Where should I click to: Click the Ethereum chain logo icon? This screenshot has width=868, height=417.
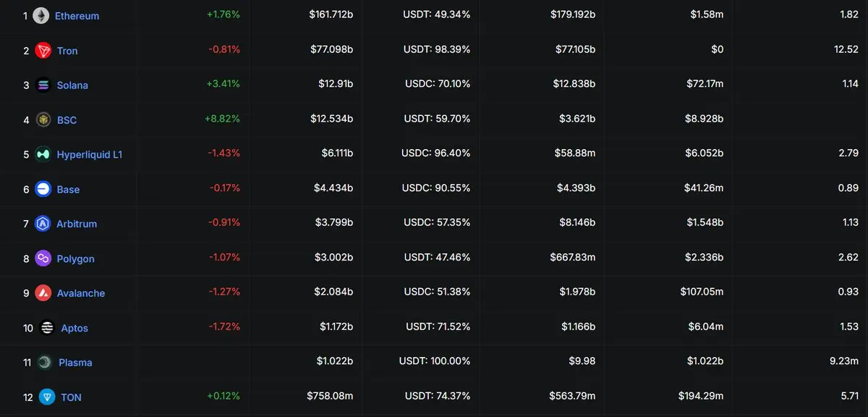[41, 15]
